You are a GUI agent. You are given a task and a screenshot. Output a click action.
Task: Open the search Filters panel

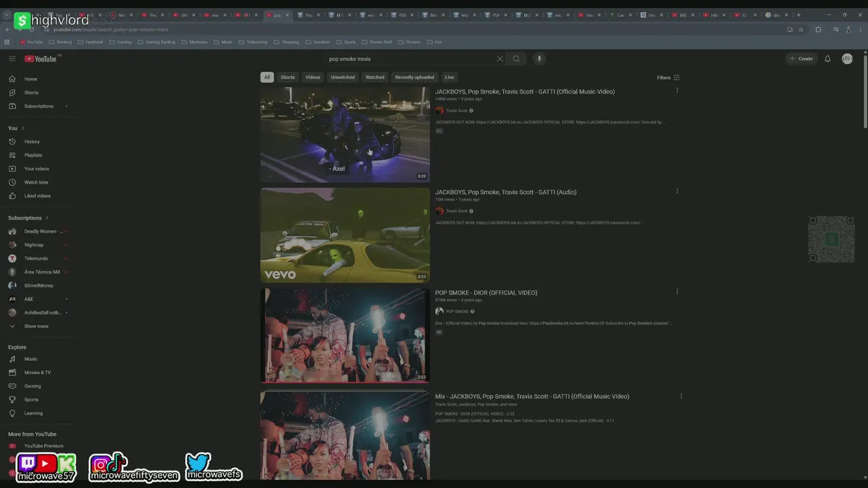[668, 77]
